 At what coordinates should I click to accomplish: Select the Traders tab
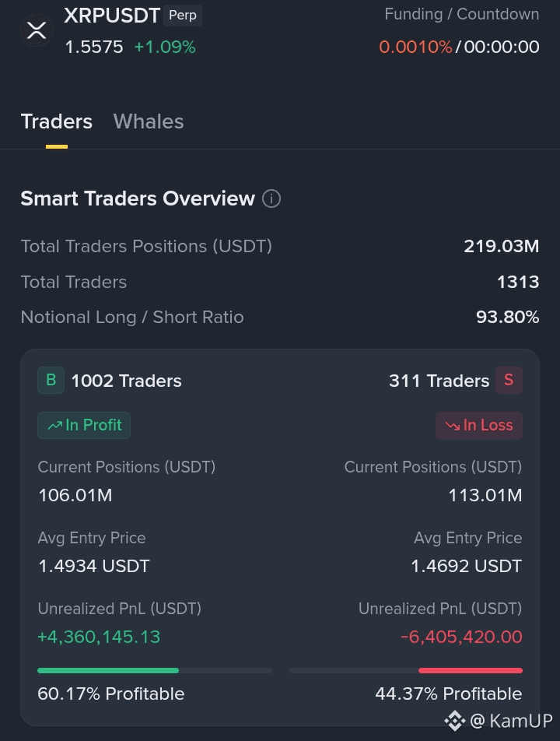click(57, 121)
